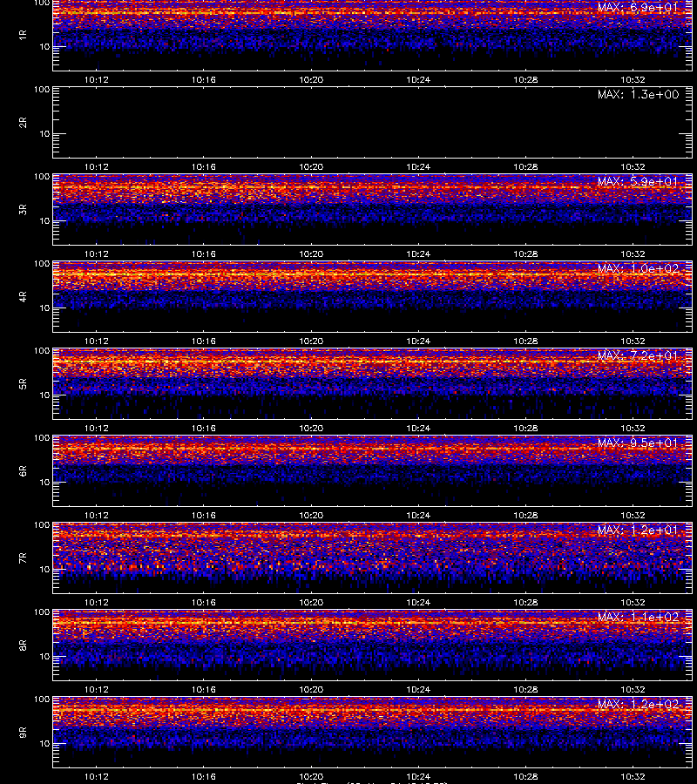Image resolution: width=697 pixels, height=784 pixels.
Task: Click the 'MAX: 1.2e+01' value in panel 7R
Action: (x=638, y=530)
